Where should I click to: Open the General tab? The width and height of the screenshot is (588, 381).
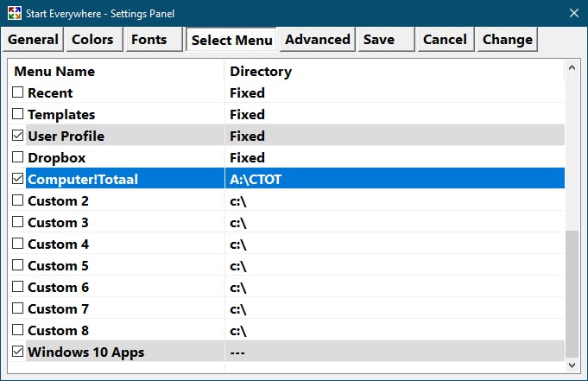point(33,40)
